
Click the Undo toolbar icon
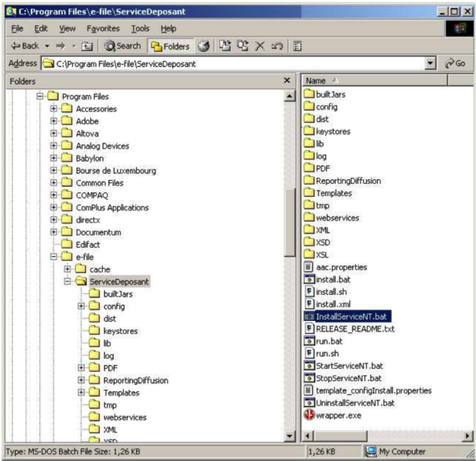(x=277, y=45)
